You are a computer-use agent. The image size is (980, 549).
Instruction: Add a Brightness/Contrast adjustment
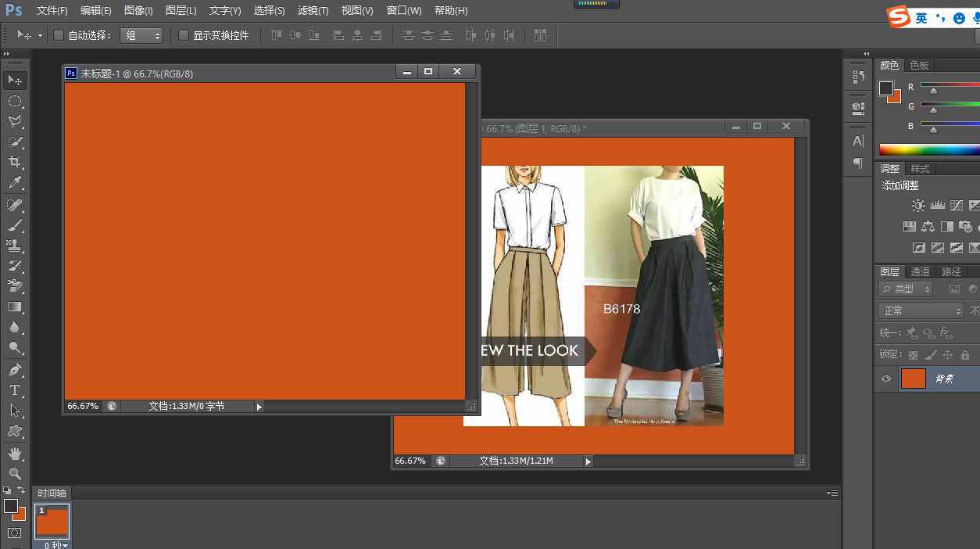[918, 206]
